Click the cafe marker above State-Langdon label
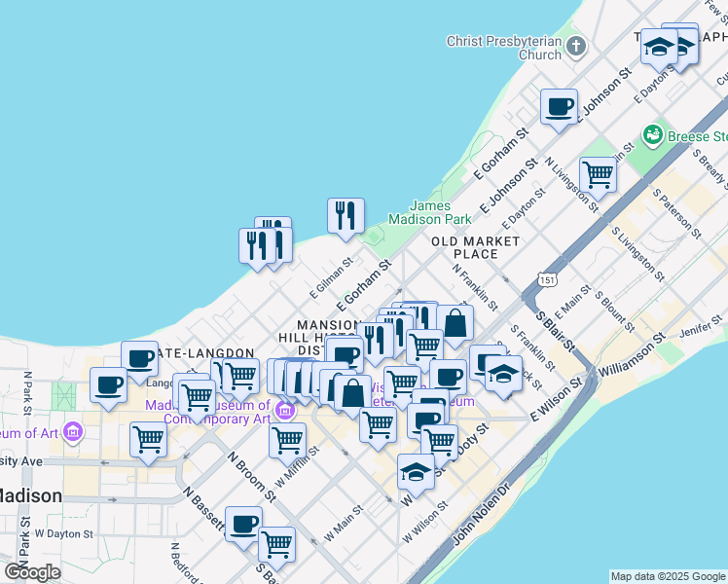Viewport: 728px width, 584px height. 140,363
